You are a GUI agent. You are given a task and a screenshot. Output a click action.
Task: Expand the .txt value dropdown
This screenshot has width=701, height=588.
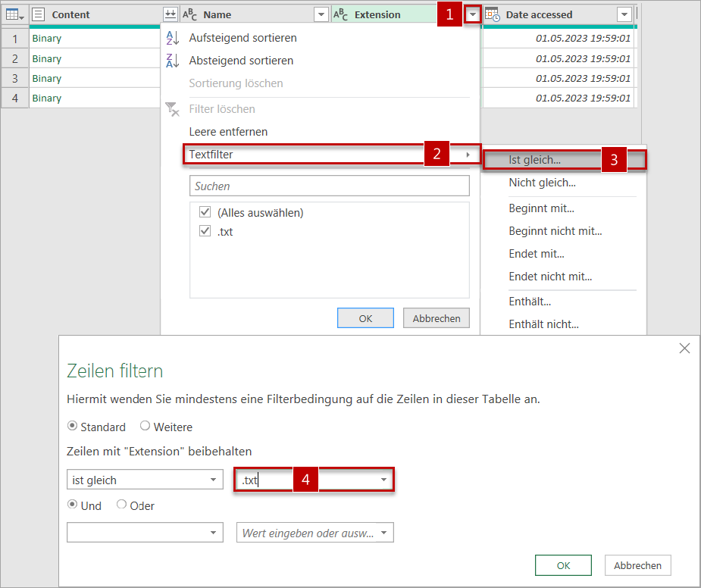click(383, 480)
